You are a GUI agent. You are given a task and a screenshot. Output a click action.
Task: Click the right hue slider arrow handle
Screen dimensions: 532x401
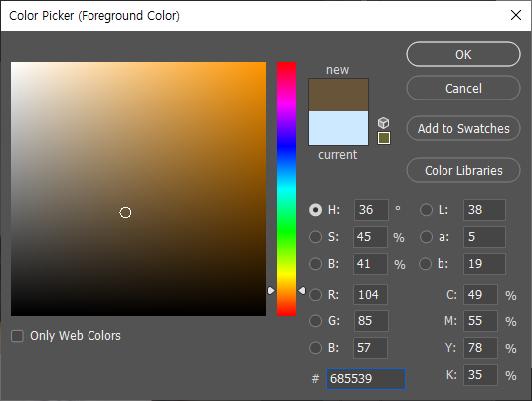pyautogui.click(x=302, y=290)
